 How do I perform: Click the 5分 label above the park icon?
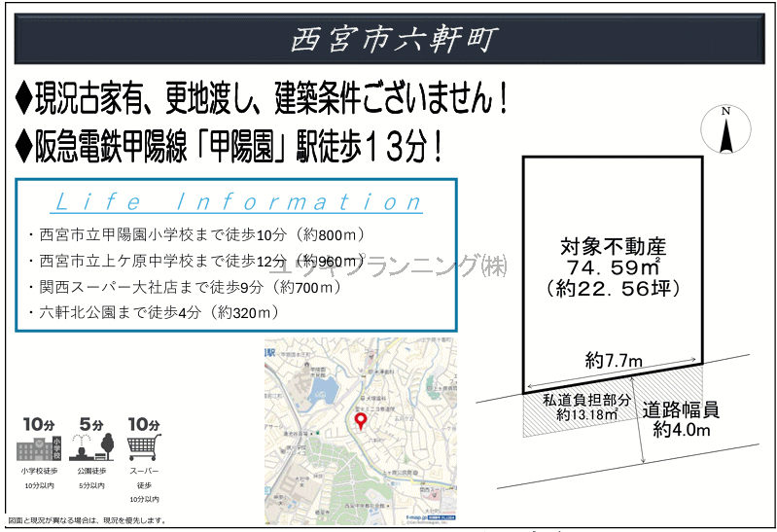[90, 424]
